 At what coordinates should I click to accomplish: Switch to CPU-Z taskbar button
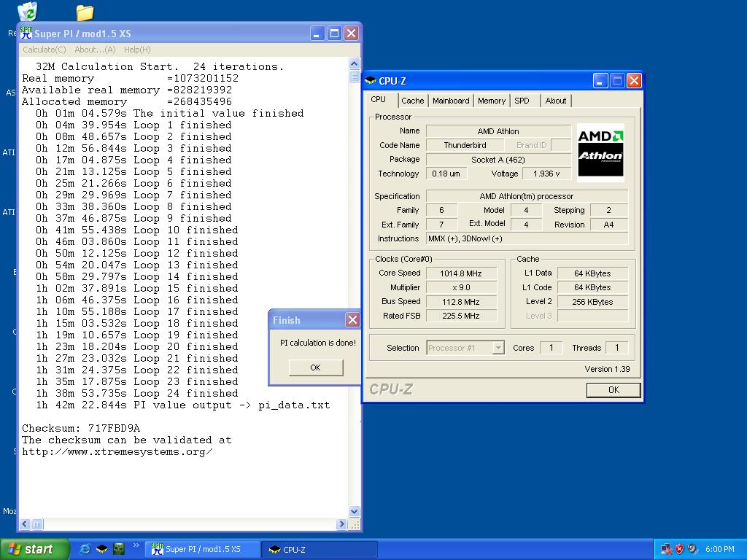click(320, 550)
